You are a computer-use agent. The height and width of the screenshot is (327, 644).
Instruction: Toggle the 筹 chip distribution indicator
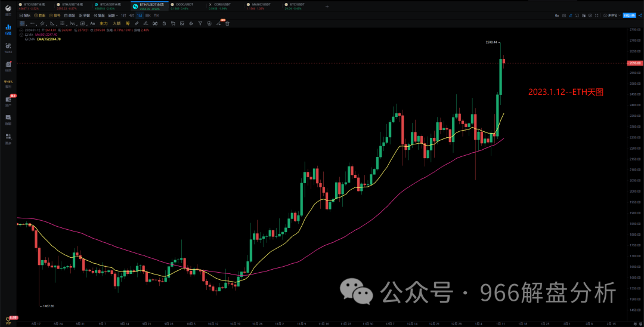click(x=128, y=23)
